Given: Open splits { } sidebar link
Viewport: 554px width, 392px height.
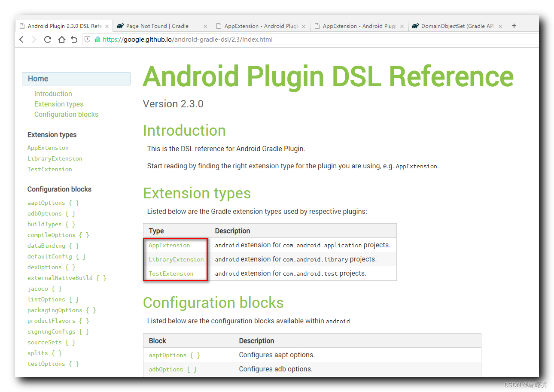Looking at the screenshot, I should click(45, 353).
